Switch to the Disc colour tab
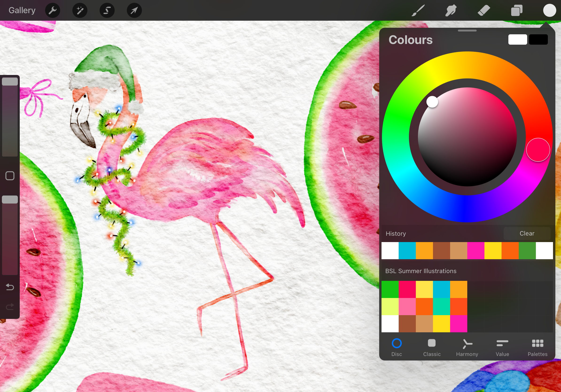 point(397,347)
